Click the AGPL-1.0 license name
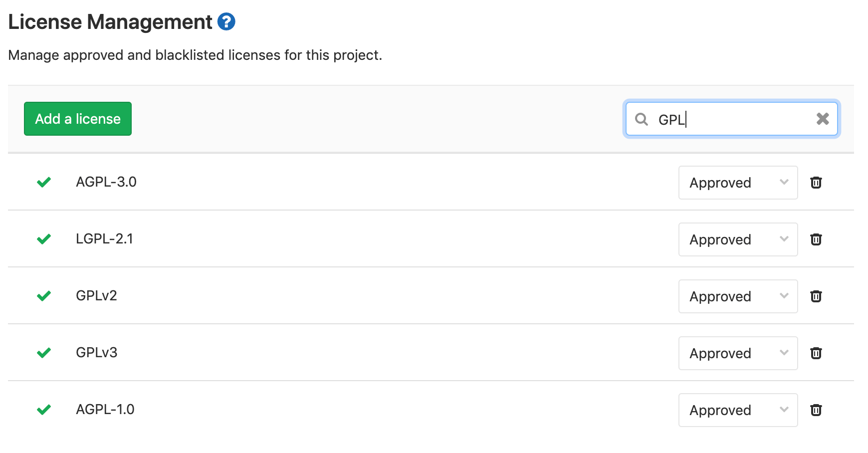 click(x=105, y=410)
